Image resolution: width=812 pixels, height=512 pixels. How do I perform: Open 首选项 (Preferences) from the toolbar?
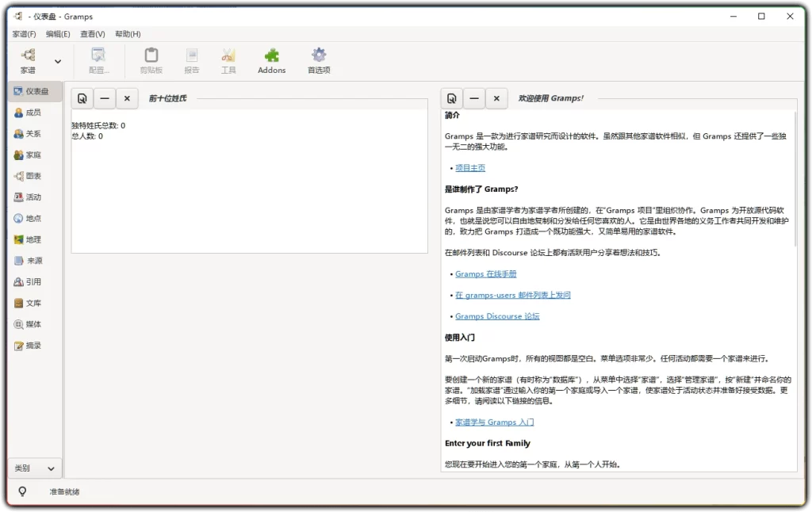pyautogui.click(x=319, y=59)
